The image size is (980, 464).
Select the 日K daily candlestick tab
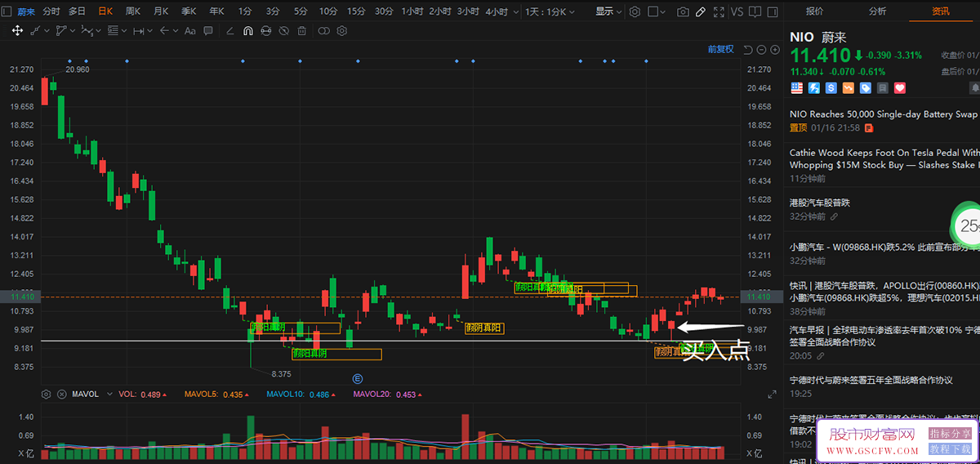105,11
